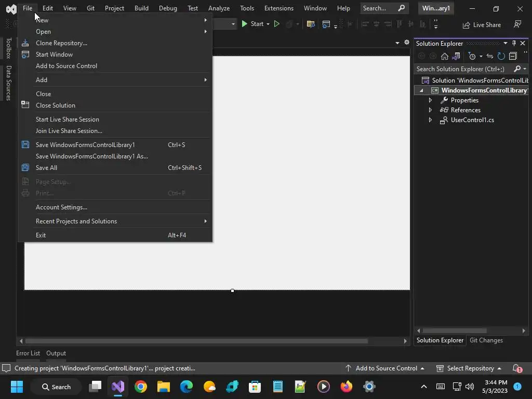The width and height of the screenshot is (532, 399).
Task: Open the Start button dropdown arrow
Action: point(268,24)
